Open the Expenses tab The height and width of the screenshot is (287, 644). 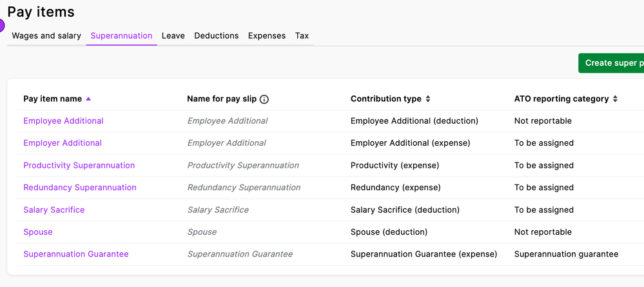pos(266,35)
